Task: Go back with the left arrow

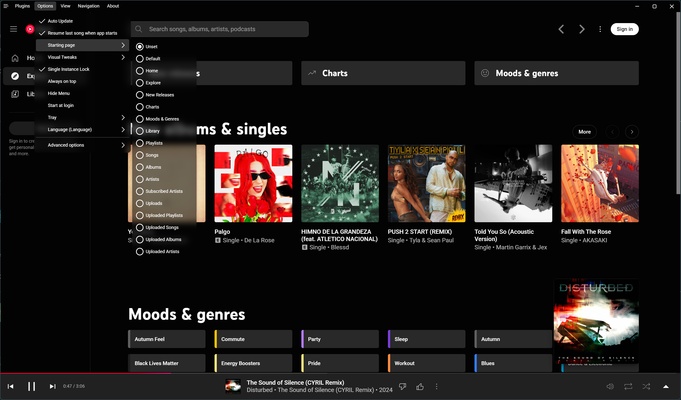Action: (561, 29)
